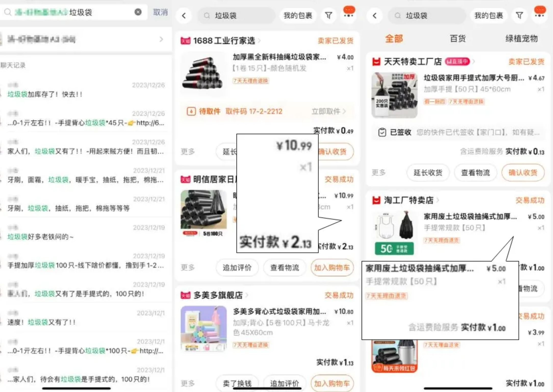Open message 速度！垃圾袋又有了！！
553x392 pixels.
click(85, 318)
